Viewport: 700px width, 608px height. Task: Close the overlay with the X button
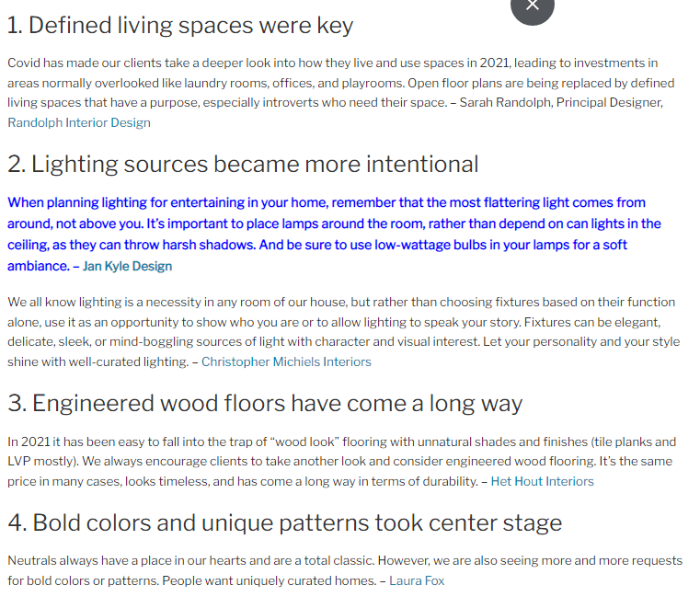pos(533,6)
